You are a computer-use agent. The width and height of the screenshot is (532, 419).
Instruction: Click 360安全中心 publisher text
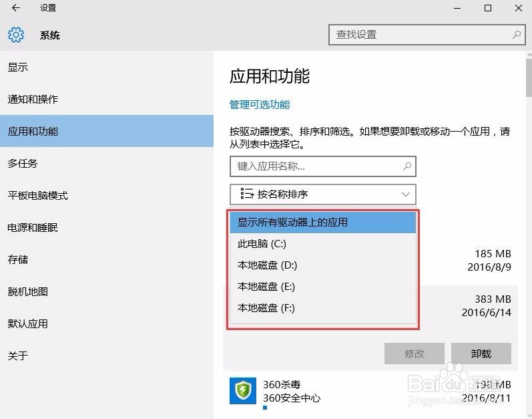[292, 398]
